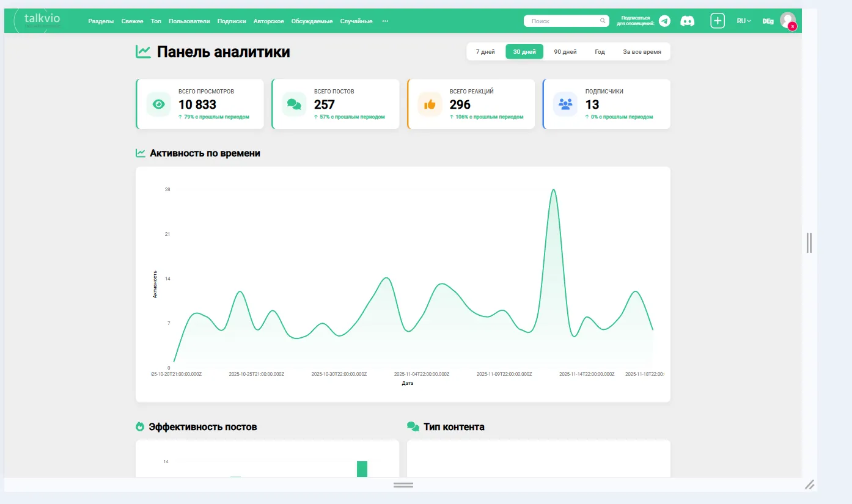Open the Telegram notifications icon
Image resolution: width=852 pixels, height=504 pixels.
coord(664,21)
